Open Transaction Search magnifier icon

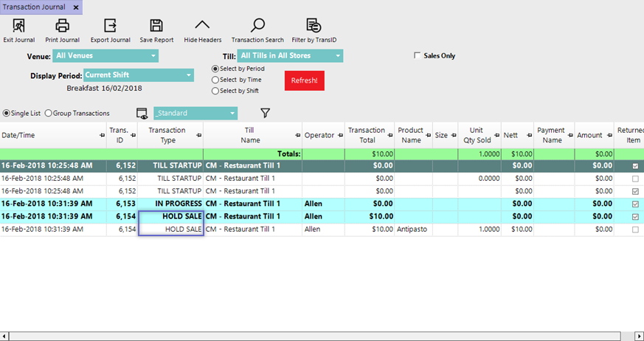(x=257, y=27)
